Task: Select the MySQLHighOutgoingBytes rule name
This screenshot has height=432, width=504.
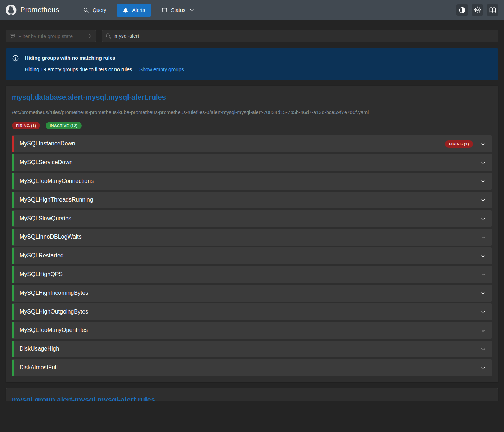Action: [54, 312]
